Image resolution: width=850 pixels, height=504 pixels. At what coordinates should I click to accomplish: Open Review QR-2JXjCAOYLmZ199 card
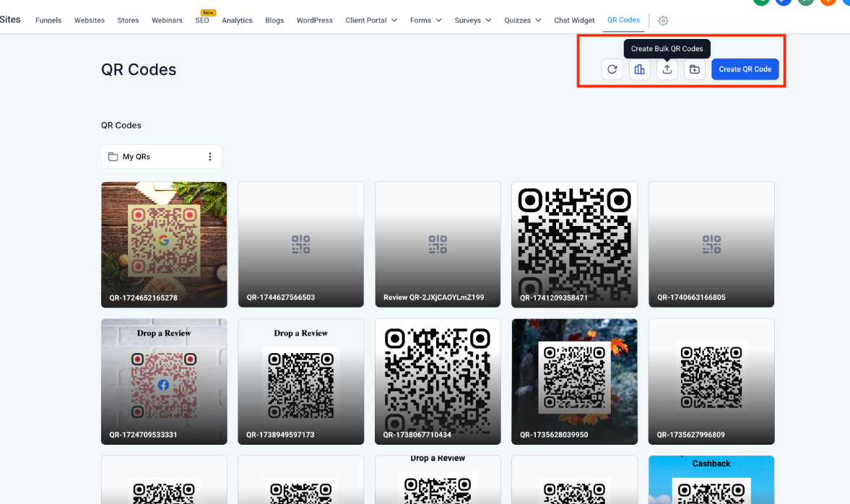pyautogui.click(x=438, y=244)
